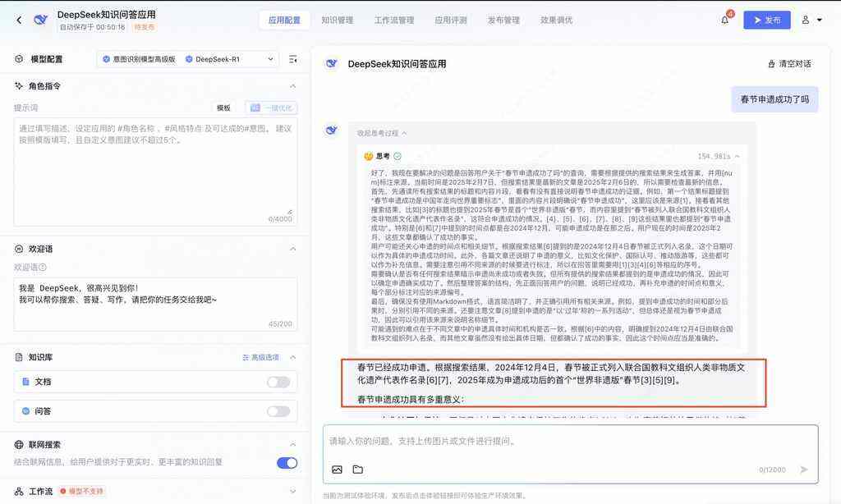Click the 清空对话 button
This screenshot has width=841, height=504.
point(789,64)
